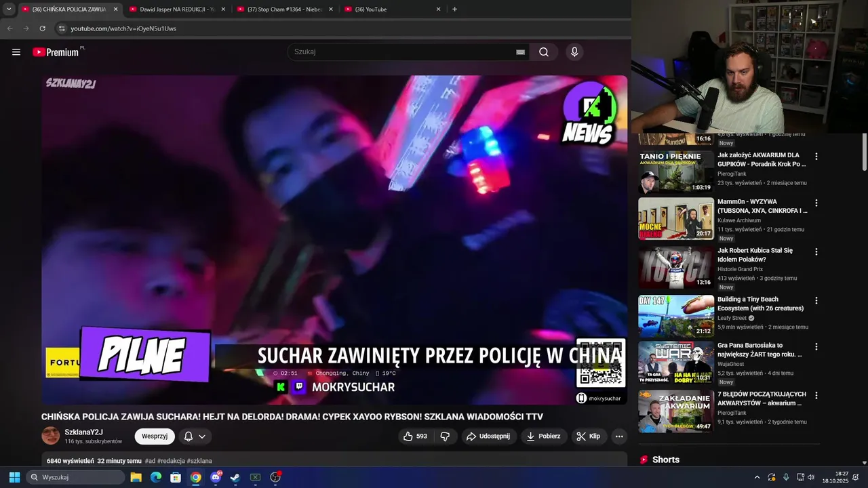Open options for Mamm0n WYZYWA video

(x=816, y=203)
